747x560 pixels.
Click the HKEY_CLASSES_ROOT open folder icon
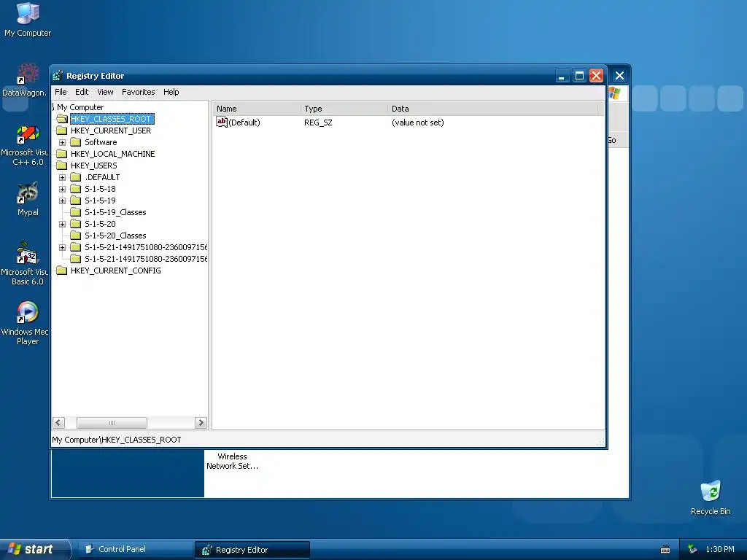(x=62, y=119)
